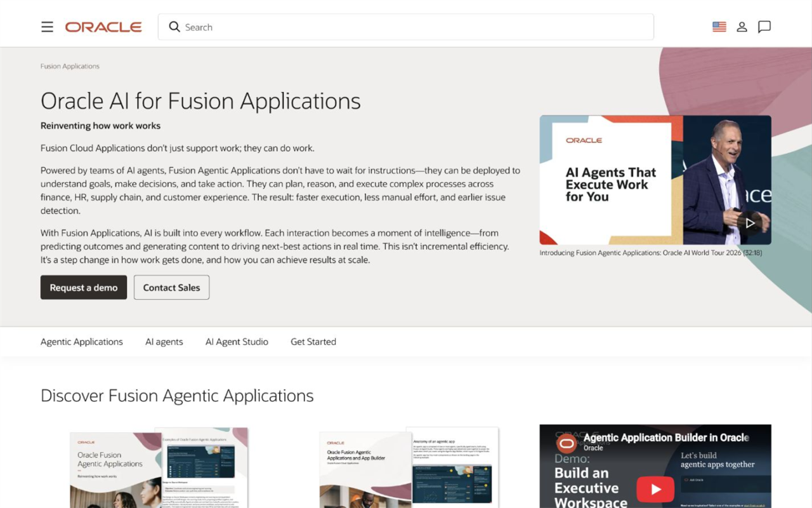Screen dimensions: 812x508
Task: Click the Discover Fusion Agentic Applications heading
Action: [x=177, y=396]
